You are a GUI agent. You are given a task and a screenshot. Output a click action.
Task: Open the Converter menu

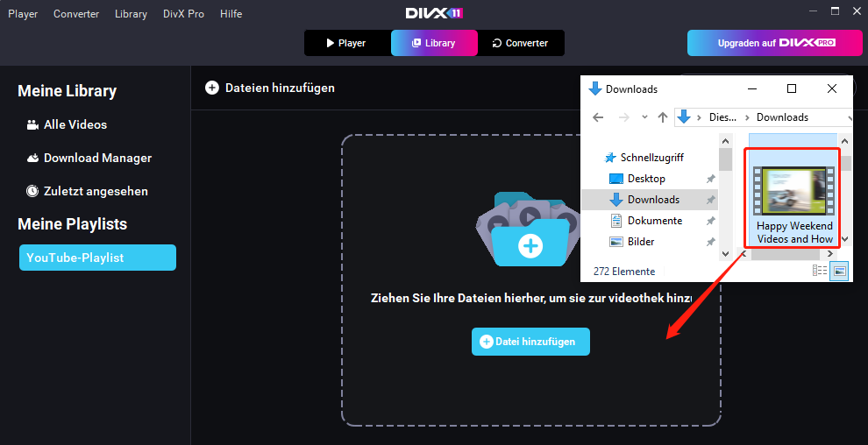tap(76, 14)
